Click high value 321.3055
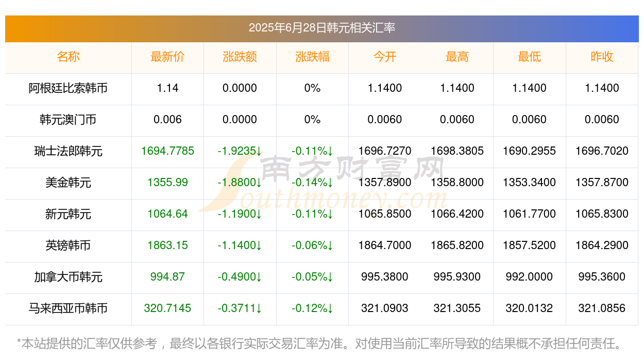This screenshot has width=644, height=360. click(x=457, y=308)
